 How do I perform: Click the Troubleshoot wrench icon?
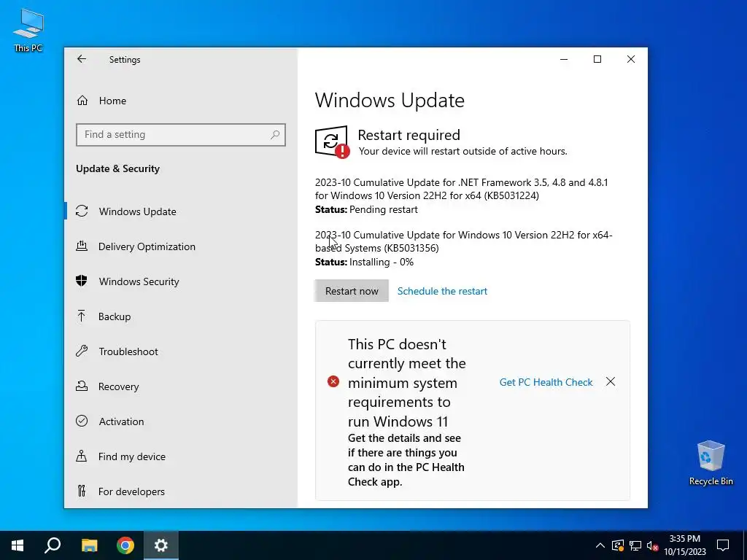82,351
